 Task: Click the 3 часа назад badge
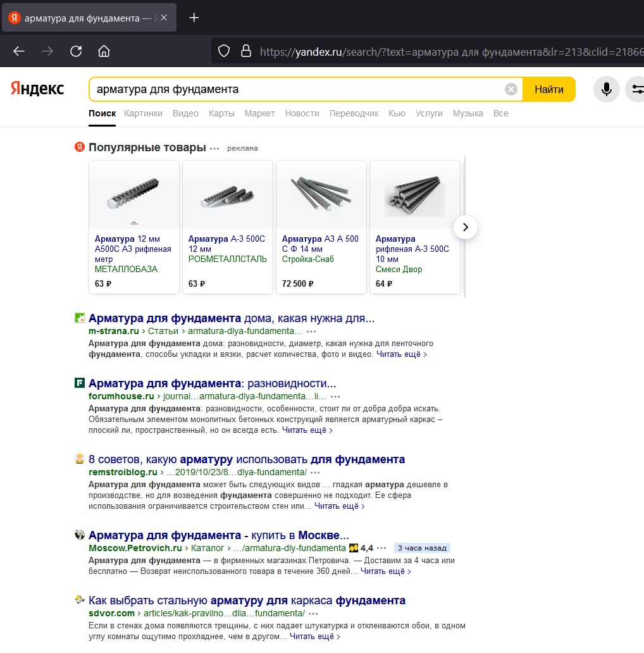coord(422,548)
